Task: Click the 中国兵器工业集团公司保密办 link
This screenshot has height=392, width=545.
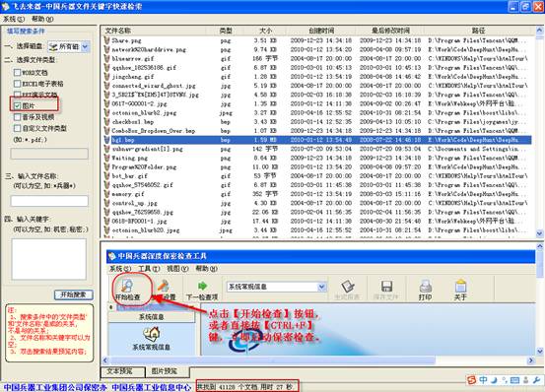Action: [x=55, y=387]
